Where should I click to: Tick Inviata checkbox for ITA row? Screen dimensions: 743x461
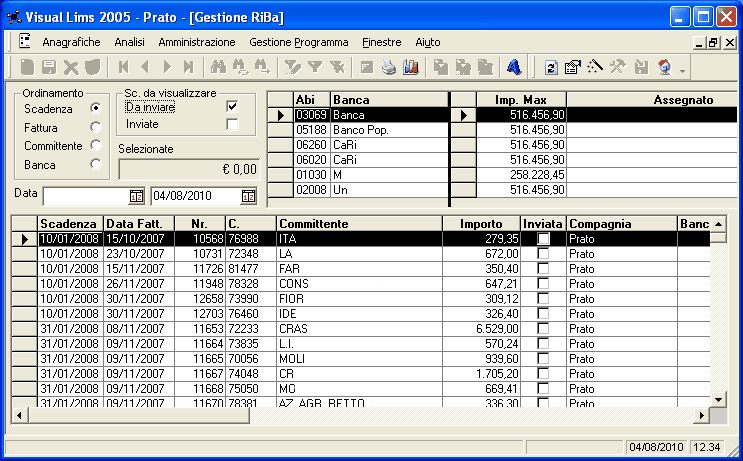tap(543, 238)
